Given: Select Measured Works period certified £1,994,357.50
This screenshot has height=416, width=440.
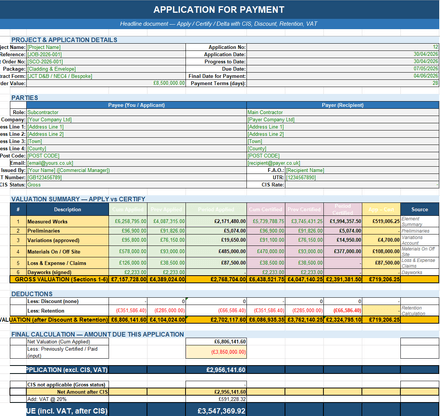Looking at the screenshot, I should 343,221.
